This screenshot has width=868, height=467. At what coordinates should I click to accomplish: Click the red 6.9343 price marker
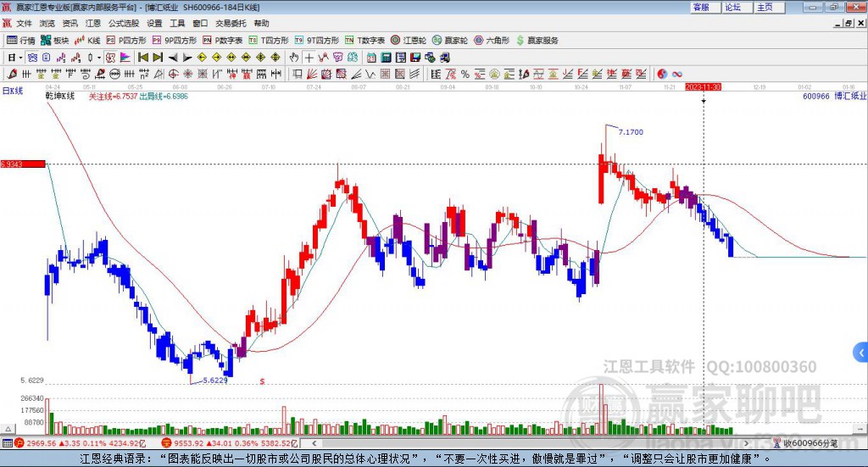click(23, 164)
